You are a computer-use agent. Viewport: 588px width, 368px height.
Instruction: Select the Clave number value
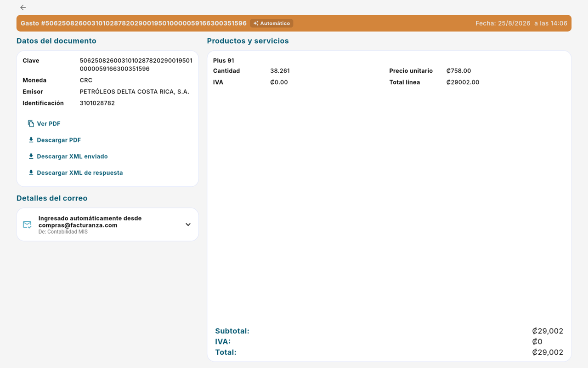coord(136,65)
